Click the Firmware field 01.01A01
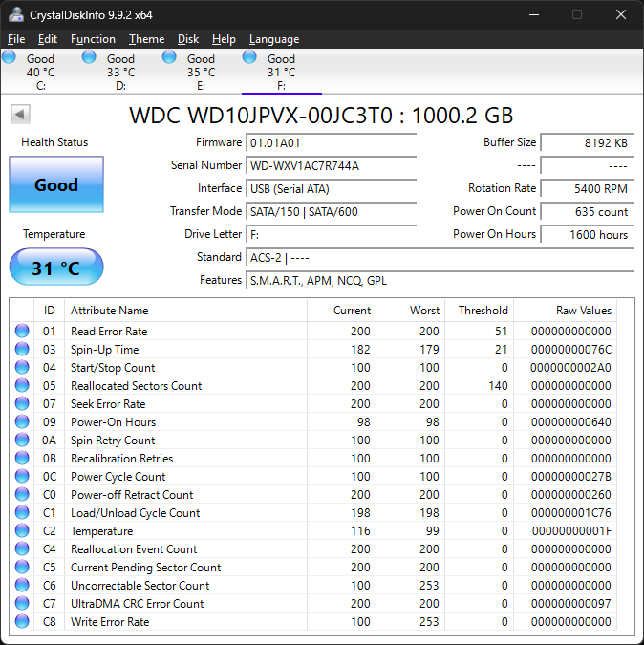Viewport: 644px width, 645px height. [x=331, y=142]
